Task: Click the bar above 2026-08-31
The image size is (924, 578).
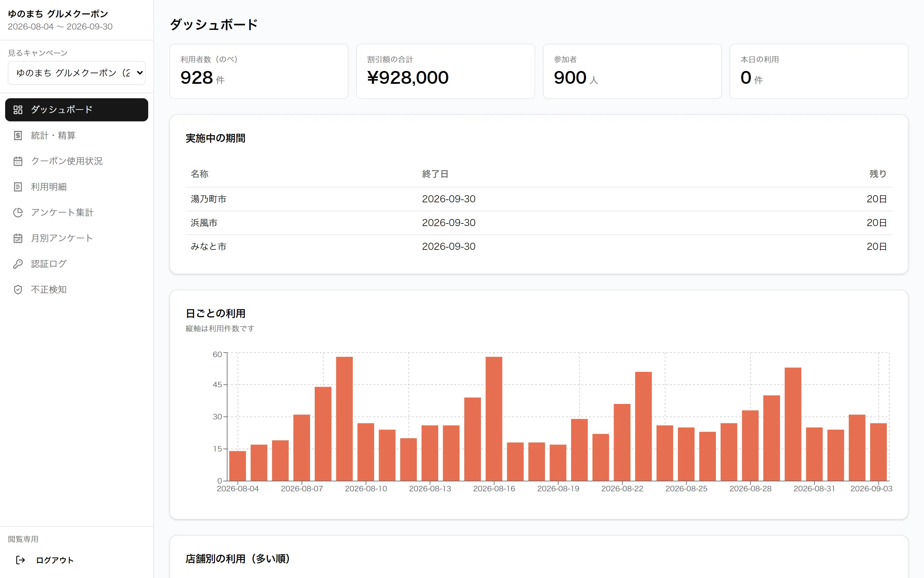Action: (x=814, y=454)
